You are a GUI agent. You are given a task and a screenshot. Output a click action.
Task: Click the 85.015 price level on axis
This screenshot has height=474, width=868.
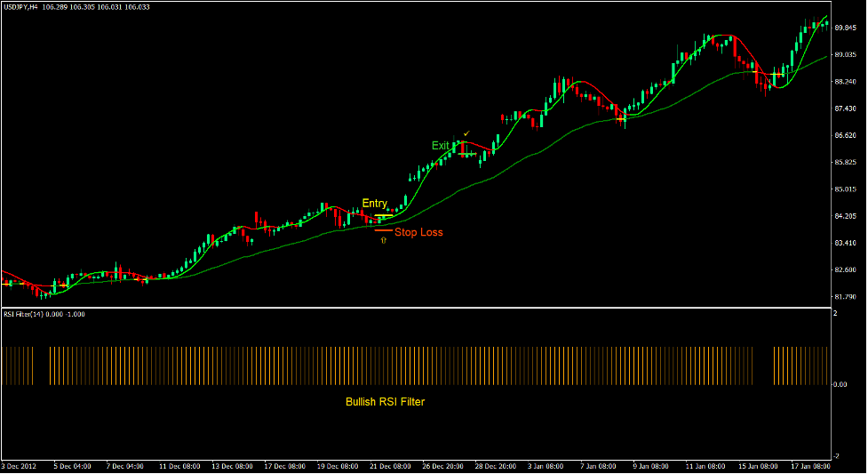point(847,189)
